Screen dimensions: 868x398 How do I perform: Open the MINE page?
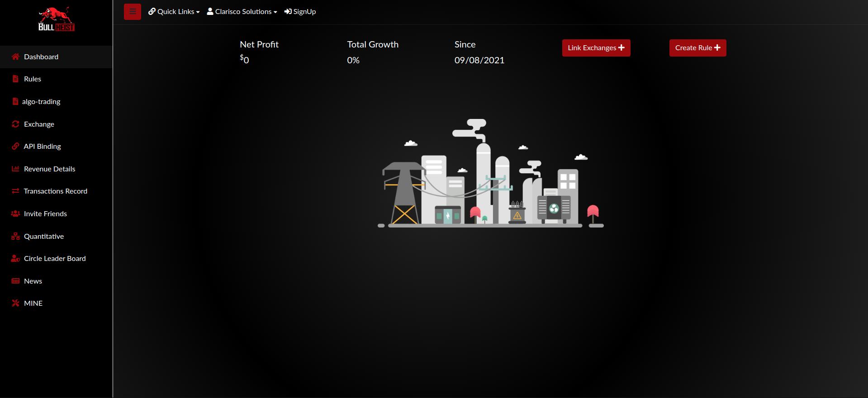[x=56, y=303]
